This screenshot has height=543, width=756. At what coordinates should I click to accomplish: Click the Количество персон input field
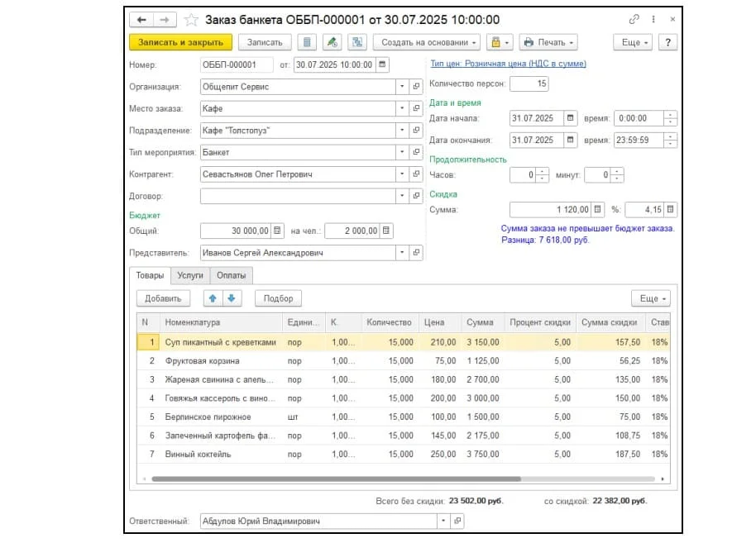[x=529, y=83]
